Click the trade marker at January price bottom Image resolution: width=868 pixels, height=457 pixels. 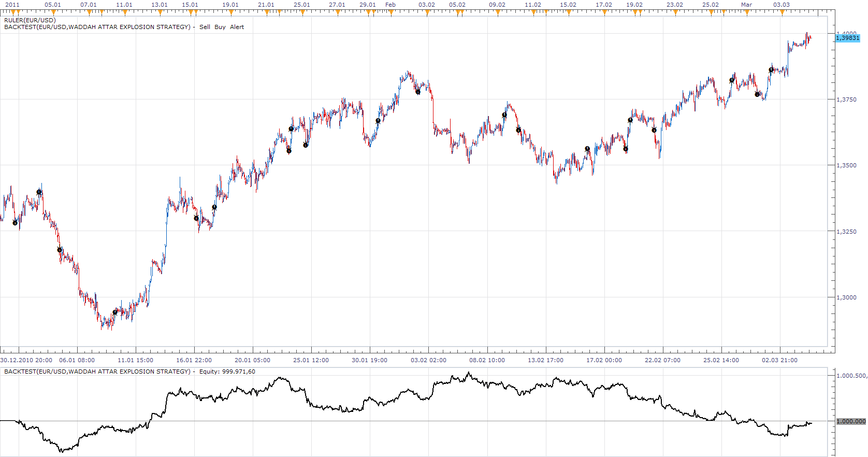point(115,312)
